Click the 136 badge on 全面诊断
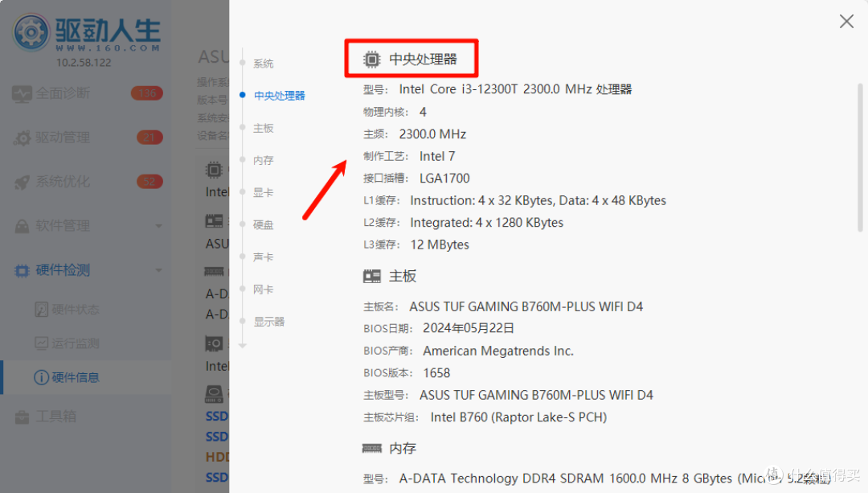868x493 pixels. (147, 93)
